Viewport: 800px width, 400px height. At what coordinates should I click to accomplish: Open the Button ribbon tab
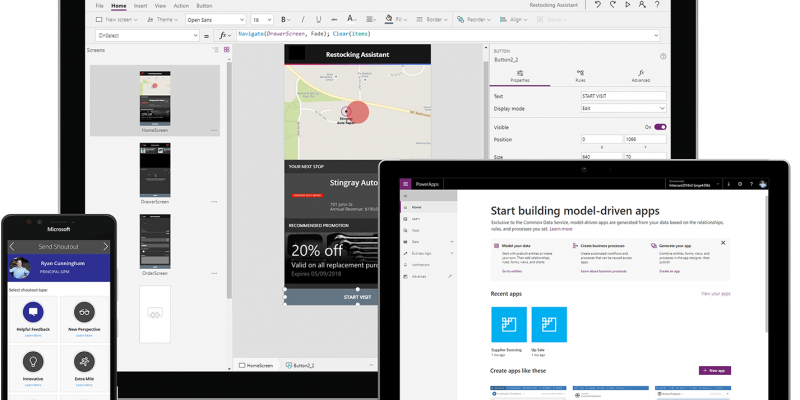[204, 6]
